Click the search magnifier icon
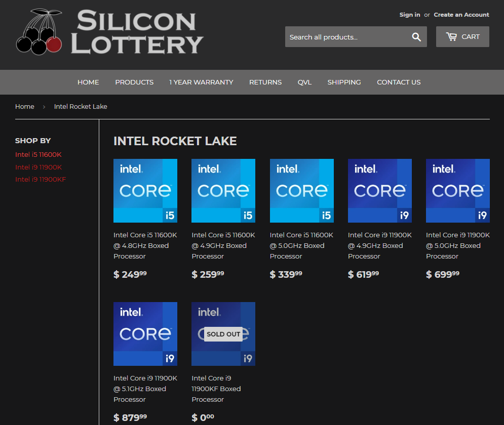The height and width of the screenshot is (425, 504). coord(416,37)
